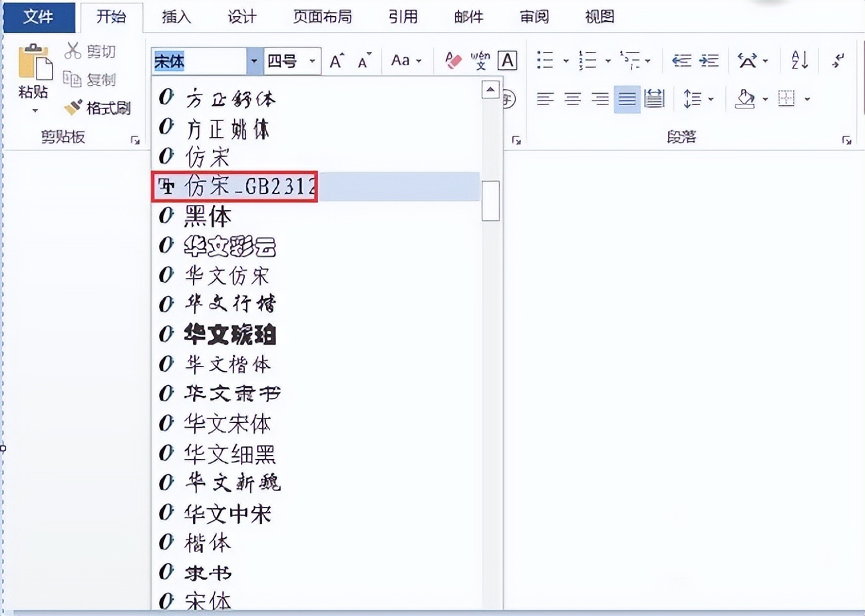The height and width of the screenshot is (616, 865).
Task: Open the font size 四号 dropdown
Action: coord(311,61)
